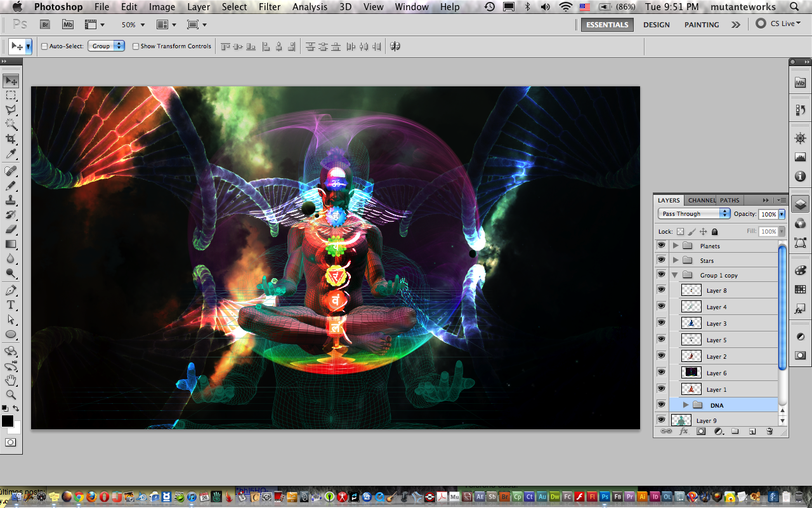This screenshot has width=812, height=508.
Task: Toggle visibility of Layer 8
Action: (662, 290)
